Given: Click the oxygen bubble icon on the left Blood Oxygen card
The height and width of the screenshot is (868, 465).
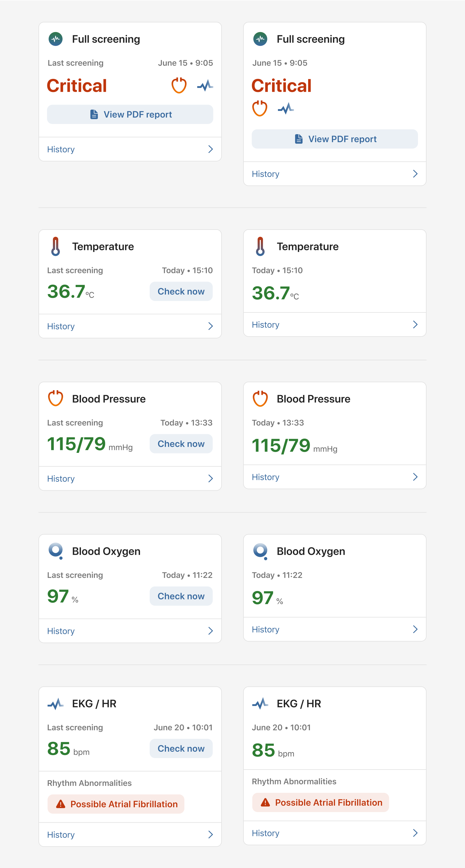Looking at the screenshot, I should click(56, 551).
